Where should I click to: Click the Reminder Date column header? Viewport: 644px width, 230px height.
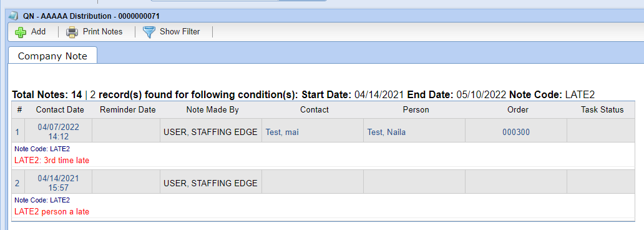(128, 110)
